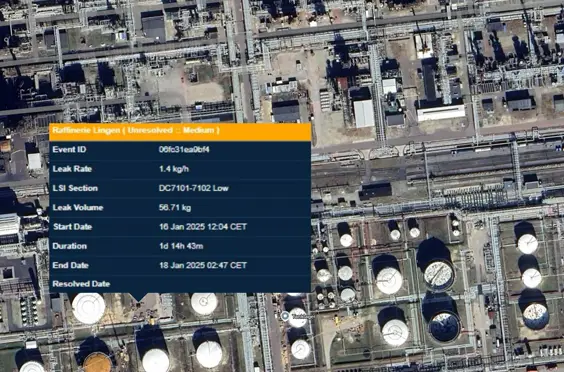
Task: Click the Start Date label
Action: coord(72,227)
